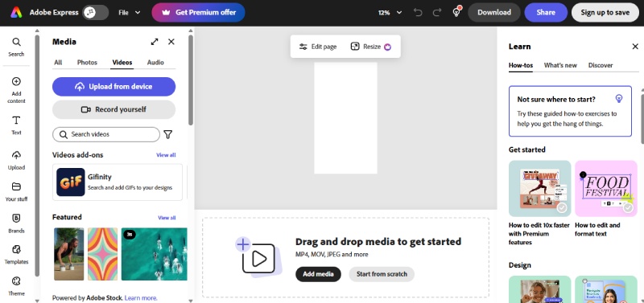Select the How-tos tab
Image resolution: width=644 pixels, height=303 pixels.
521,66
